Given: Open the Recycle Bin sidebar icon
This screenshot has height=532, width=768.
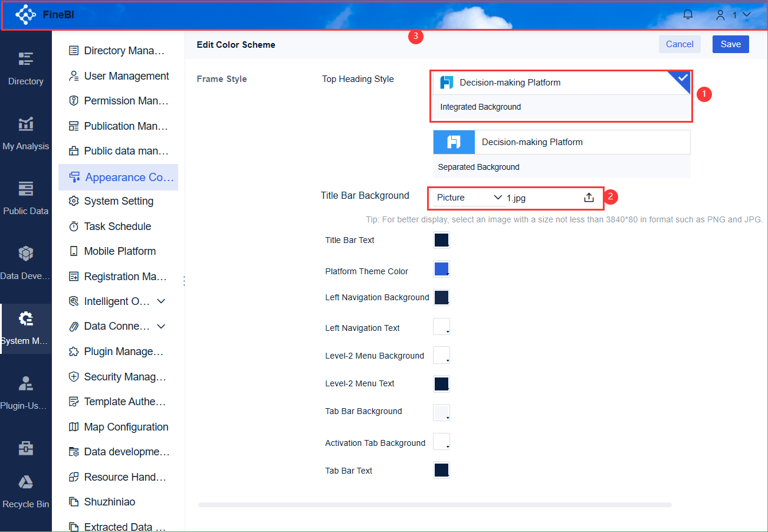Looking at the screenshot, I should pos(25,490).
